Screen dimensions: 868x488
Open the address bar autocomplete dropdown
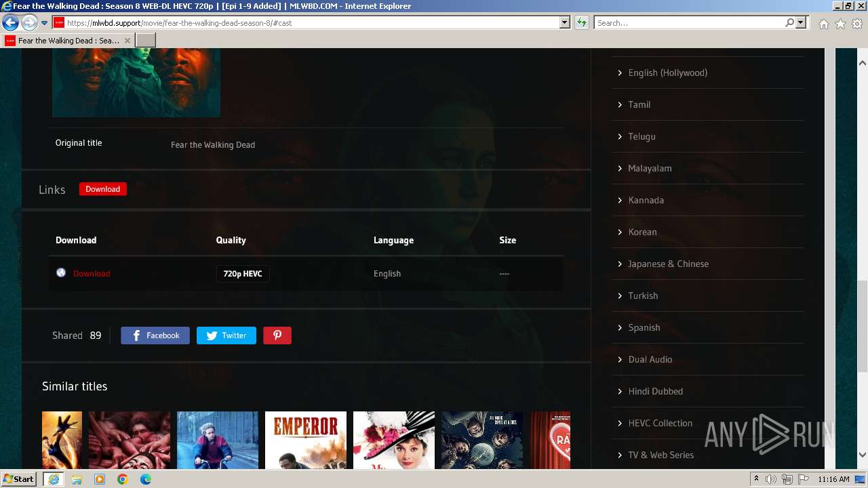[x=564, y=22]
